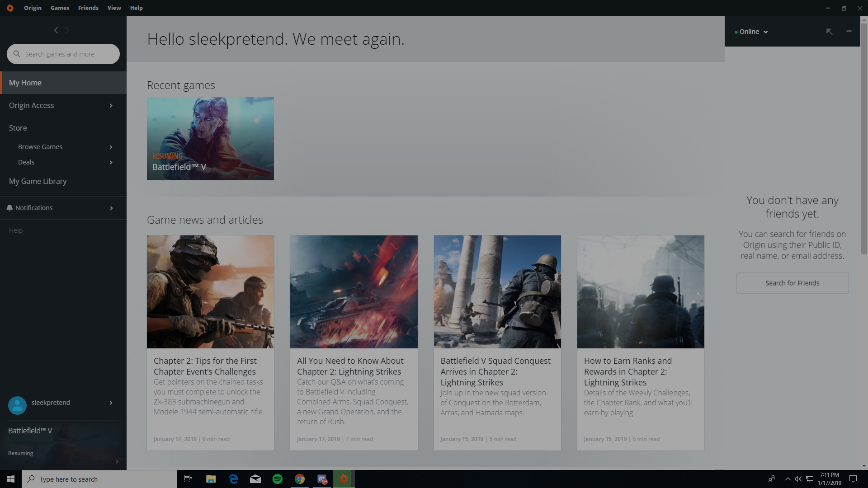Select My Home in the sidebar
The height and width of the screenshot is (488, 868).
(63, 83)
